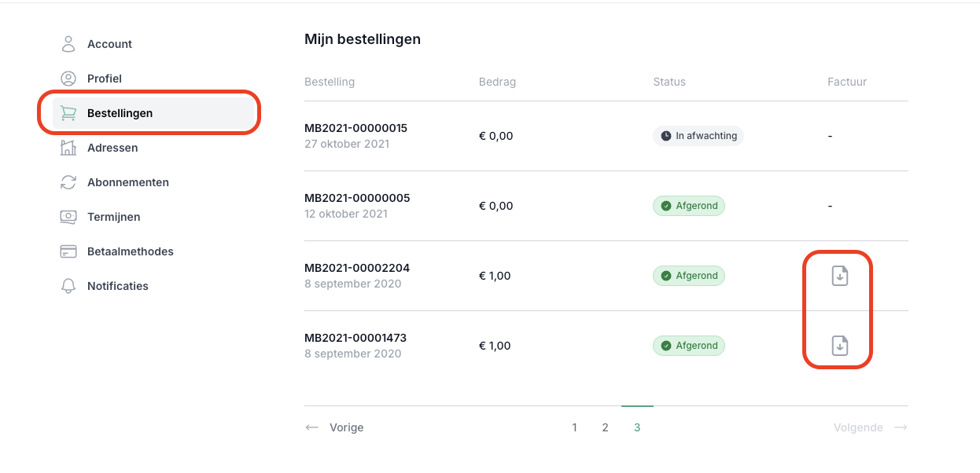Click the Adressen building icon
The width and height of the screenshot is (980, 473).
click(68, 148)
